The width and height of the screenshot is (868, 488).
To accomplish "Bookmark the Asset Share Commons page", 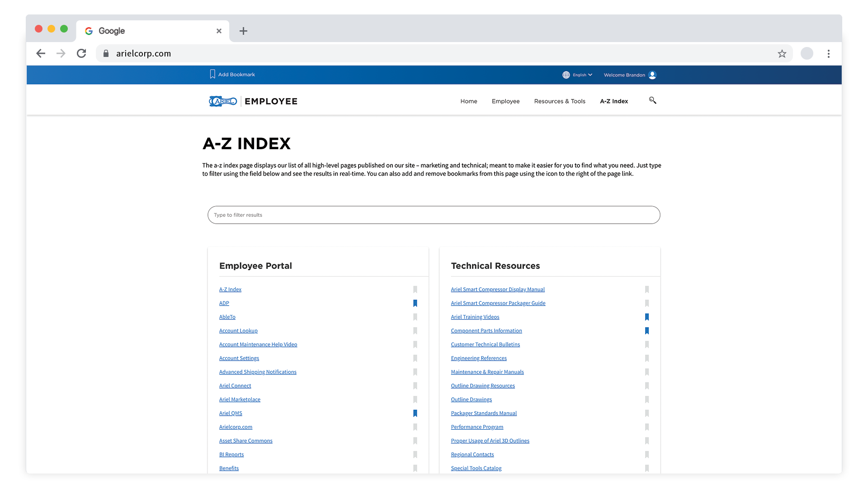I will click(x=415, y=441).
